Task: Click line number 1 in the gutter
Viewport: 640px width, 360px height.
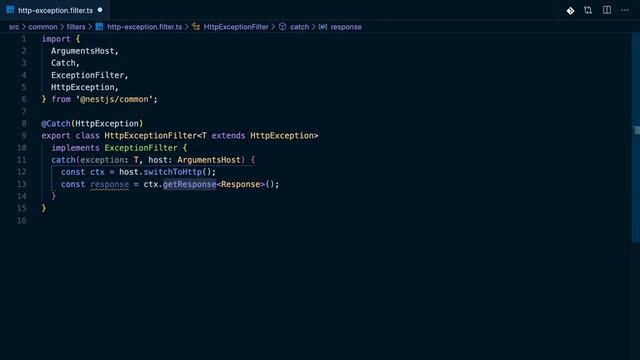Action: pos(24,39)
